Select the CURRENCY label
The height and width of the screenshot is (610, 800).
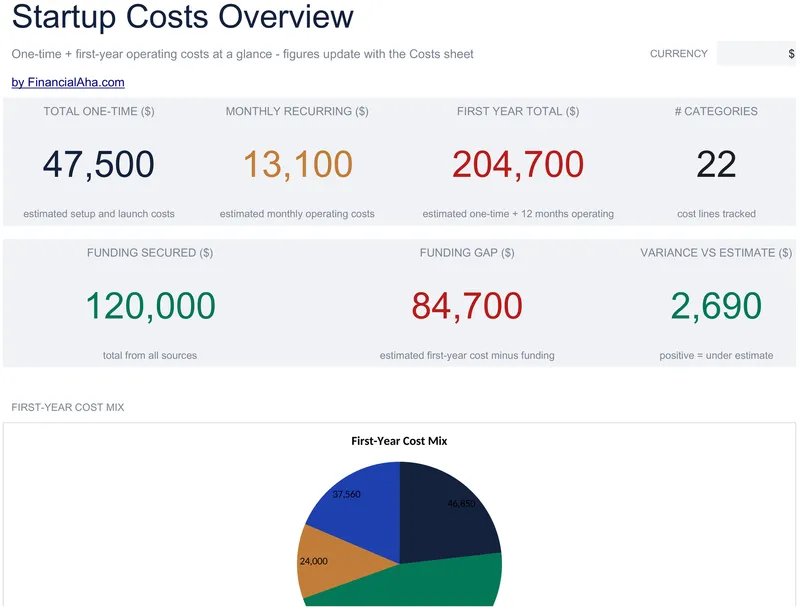tap(679, 54)
